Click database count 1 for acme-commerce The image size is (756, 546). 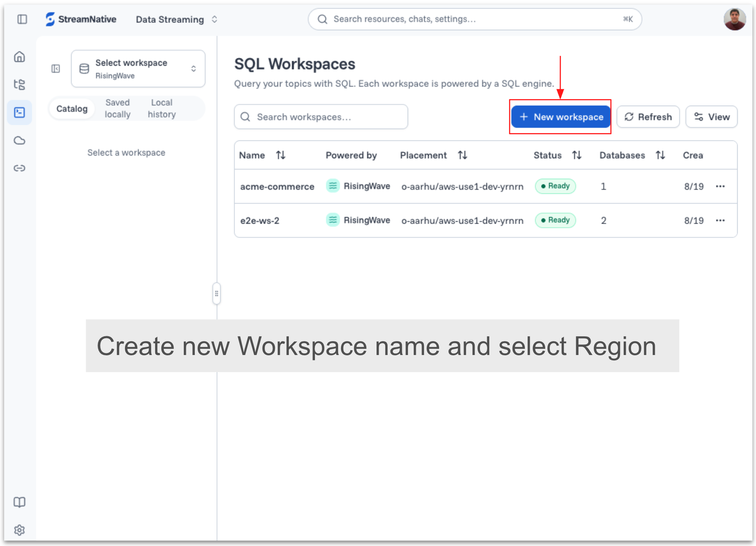[x=603, y=186]
